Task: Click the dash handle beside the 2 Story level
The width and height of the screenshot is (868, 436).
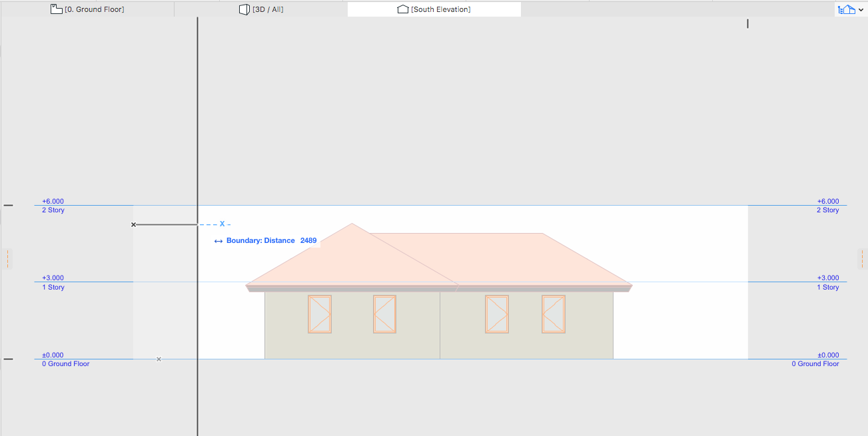Action: 9,204
